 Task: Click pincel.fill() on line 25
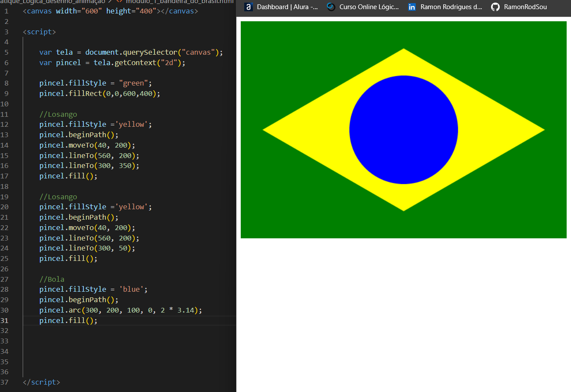(x=68, y=258)
